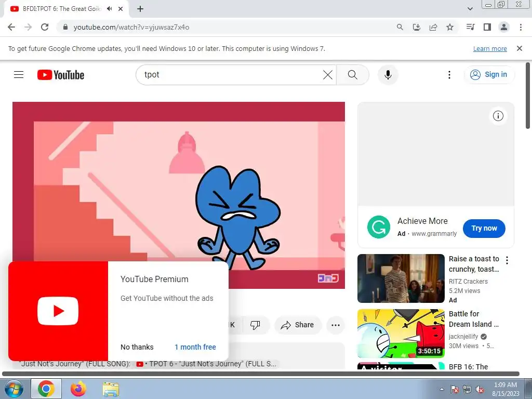
Task: Select the BFDI:TPOT 6 tab
Action: [x=61, y=9]
